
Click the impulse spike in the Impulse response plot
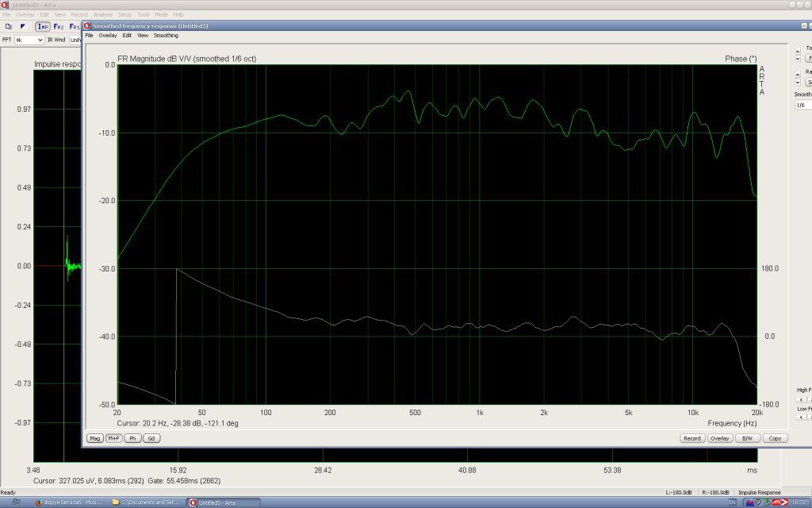[x=67, y=258]
